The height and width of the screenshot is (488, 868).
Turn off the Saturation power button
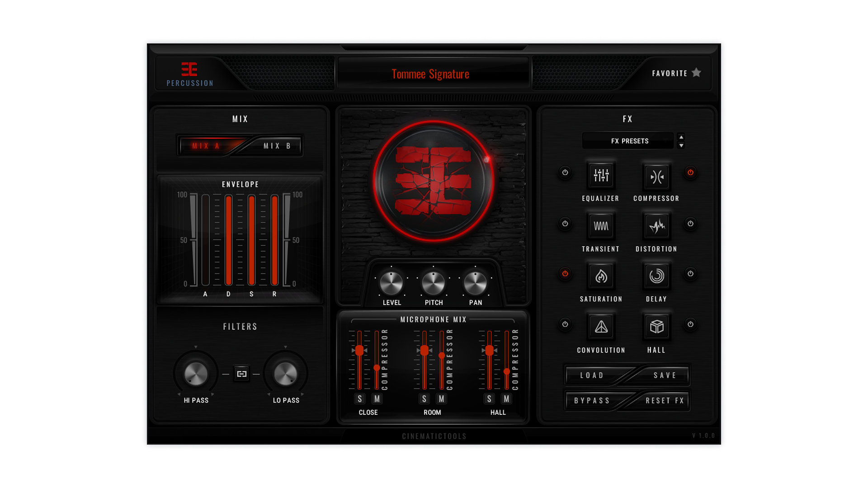[565, 274]
